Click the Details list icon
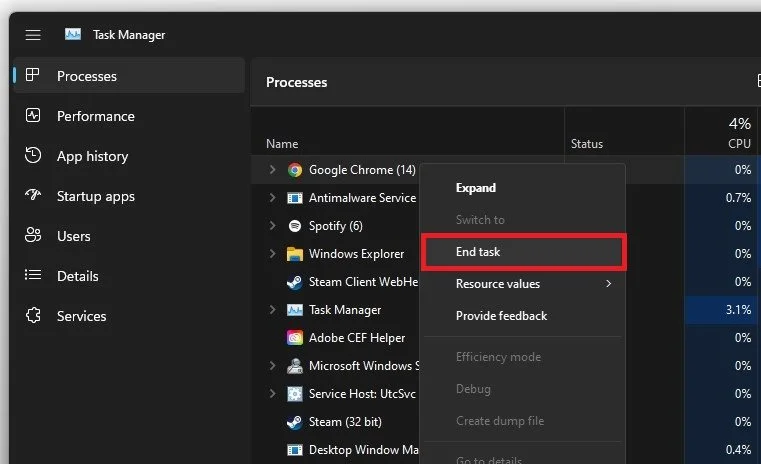This screenshot has width=761, height=464. click(33, 275)
